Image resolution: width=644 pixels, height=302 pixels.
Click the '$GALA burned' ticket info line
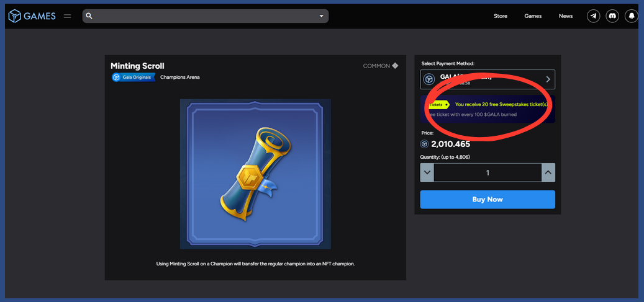(x=473, y=115)
